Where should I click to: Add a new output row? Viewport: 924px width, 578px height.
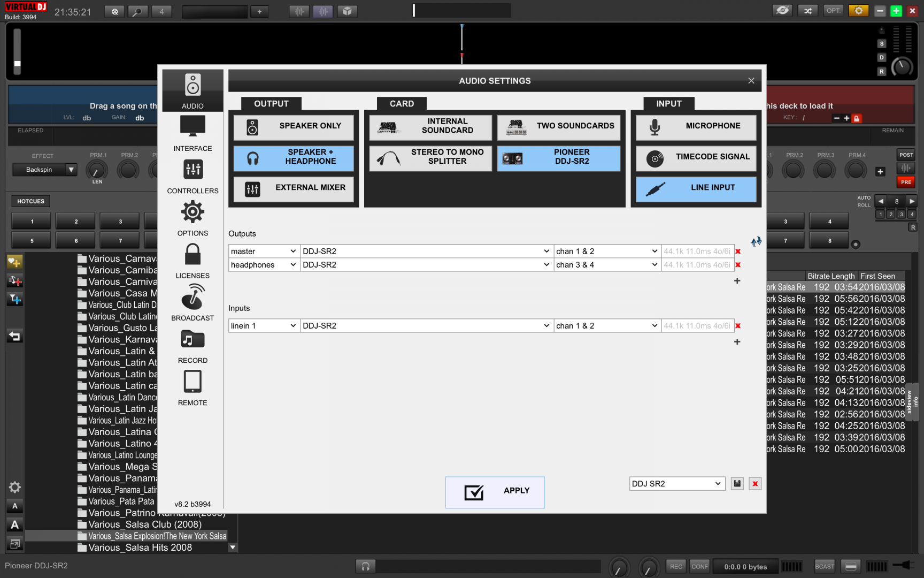pyautogui.click(x=737, y=281)
